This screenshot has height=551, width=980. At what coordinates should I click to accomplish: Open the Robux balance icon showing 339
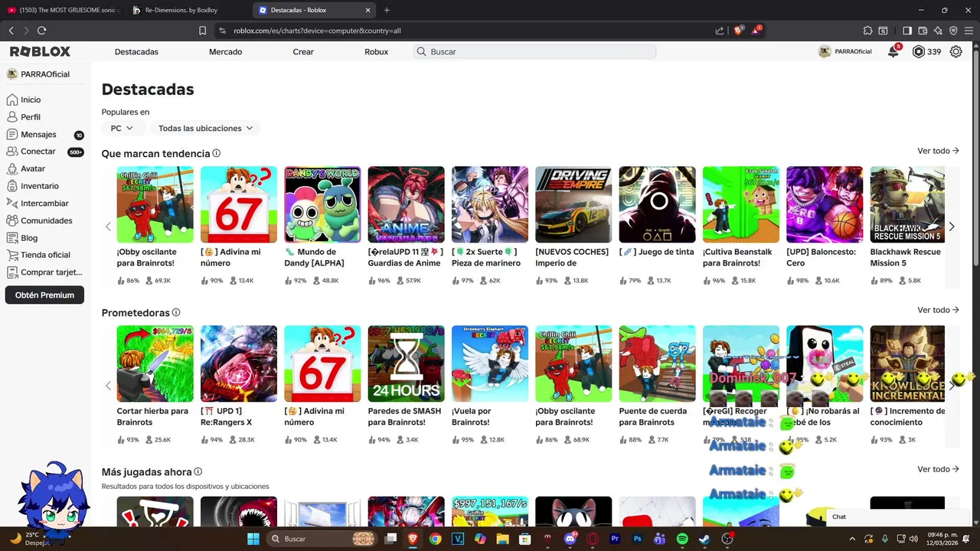[919, 51]
